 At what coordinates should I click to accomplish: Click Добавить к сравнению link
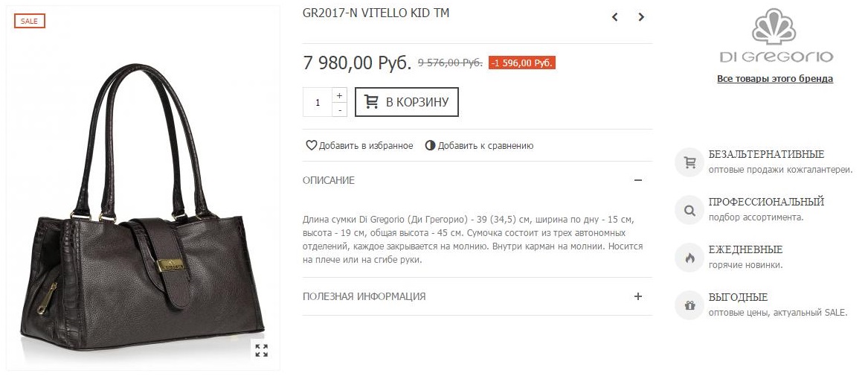pyautogui.click(x=486, y=146)
